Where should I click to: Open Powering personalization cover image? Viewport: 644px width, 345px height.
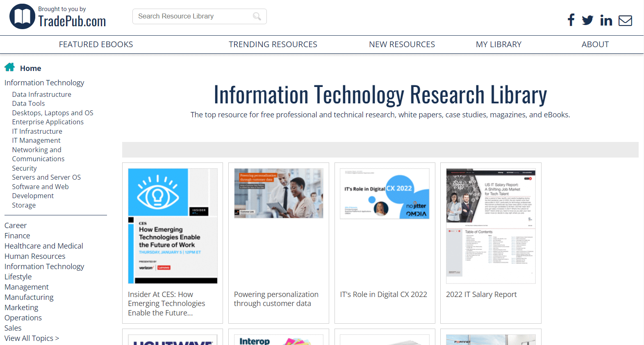coord(279,193)
